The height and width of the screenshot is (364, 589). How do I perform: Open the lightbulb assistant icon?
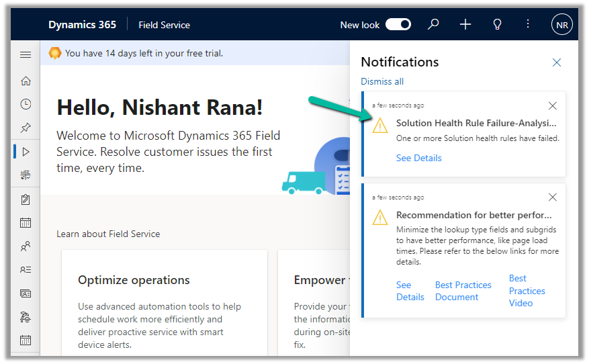[x=497, y=25]
